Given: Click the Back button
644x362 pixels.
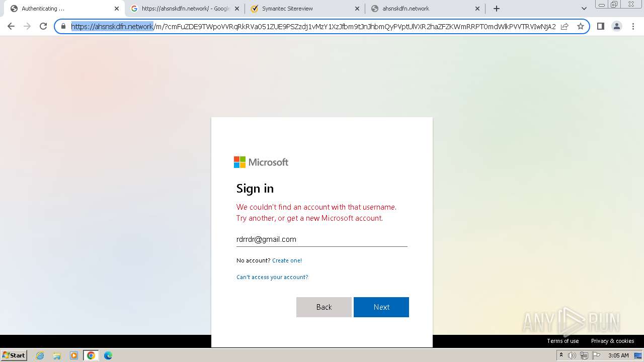Looking at the screenshot, I should (324, 307).
